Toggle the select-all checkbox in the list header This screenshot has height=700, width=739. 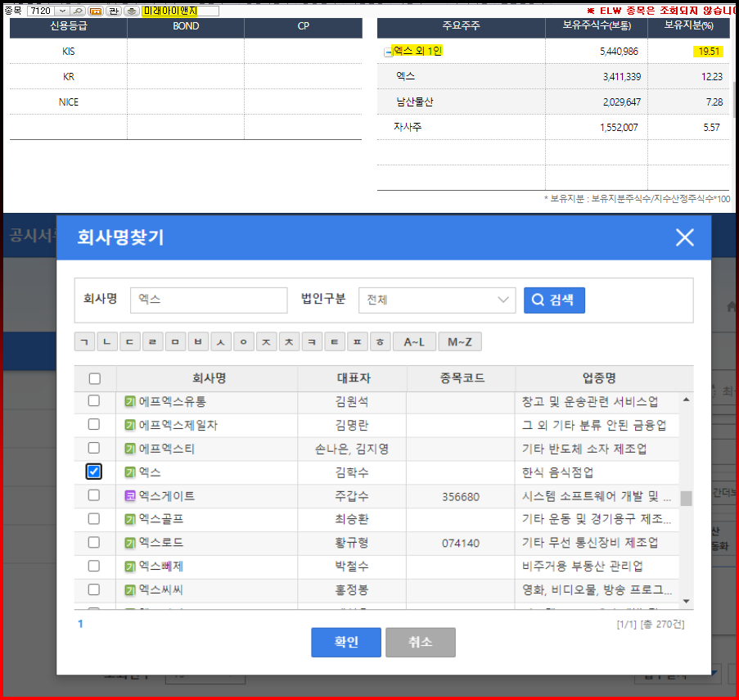(94, 378)
